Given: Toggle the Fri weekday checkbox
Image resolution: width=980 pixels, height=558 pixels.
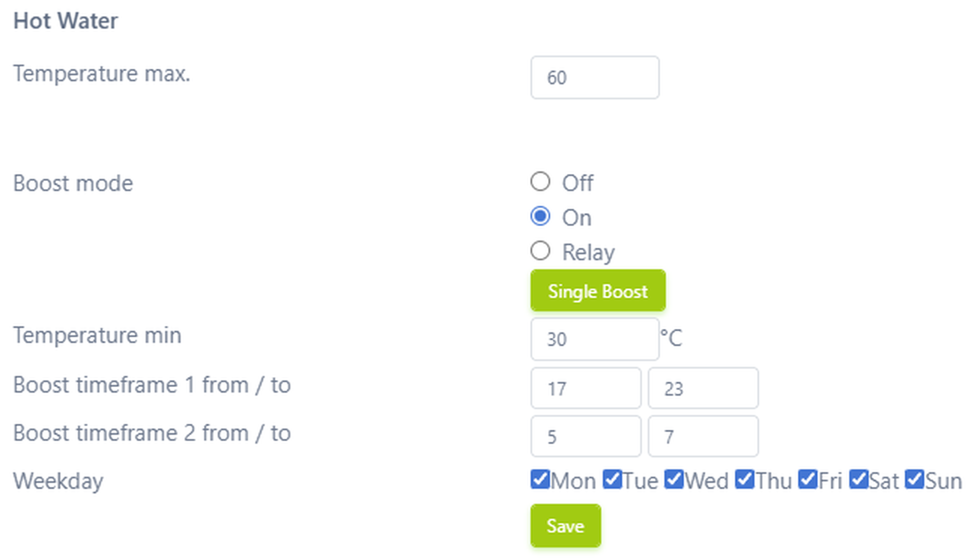Looking at the screenshot, I should 808,479.
